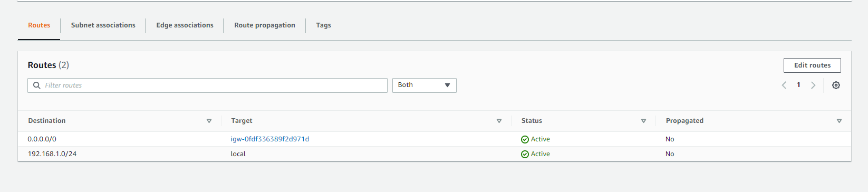Focus the Filter routes search field

point(207,85)
